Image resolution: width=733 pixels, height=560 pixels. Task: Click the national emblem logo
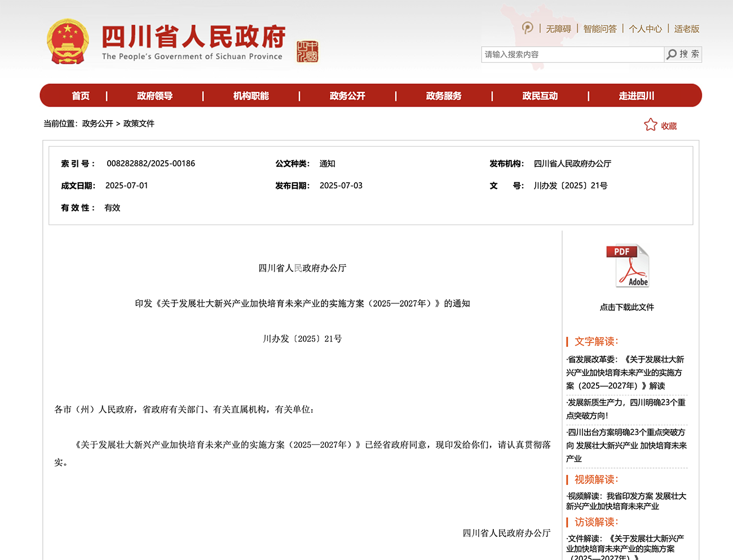coord(68,42)
